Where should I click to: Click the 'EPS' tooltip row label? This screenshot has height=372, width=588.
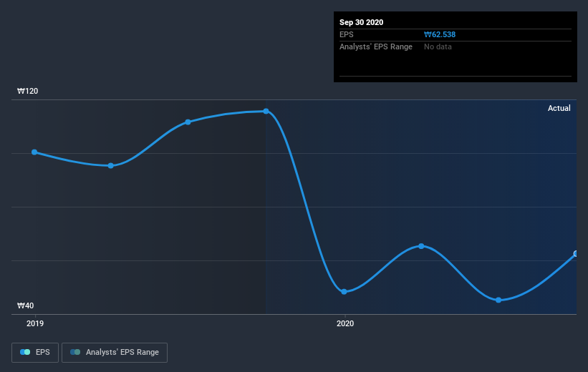click(x=347, y=34)
